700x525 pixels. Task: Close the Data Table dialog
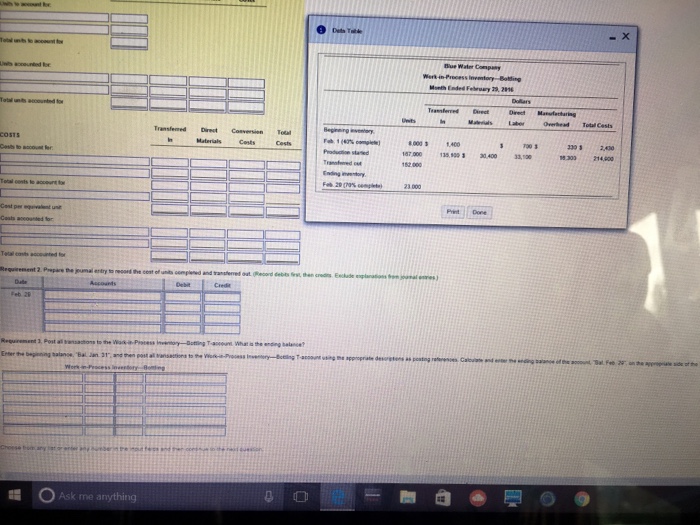tap(625, 36)
